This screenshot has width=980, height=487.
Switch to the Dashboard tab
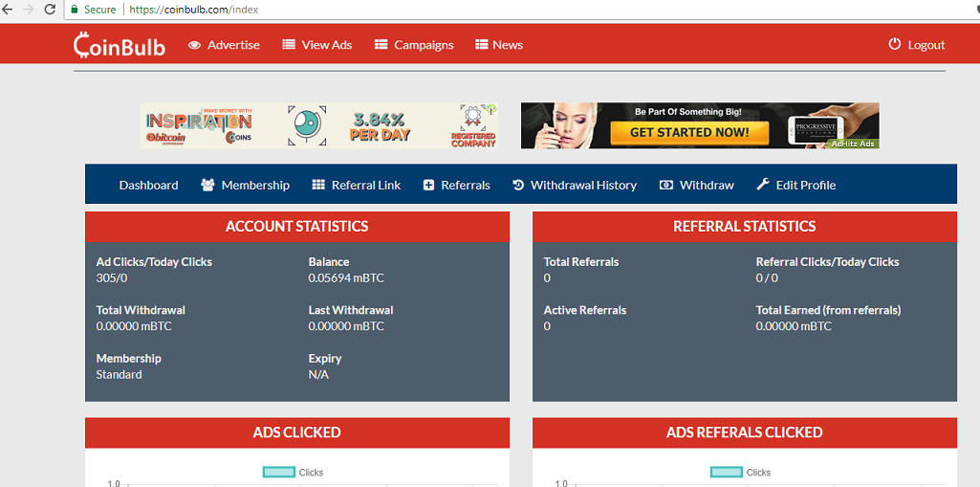149,185
